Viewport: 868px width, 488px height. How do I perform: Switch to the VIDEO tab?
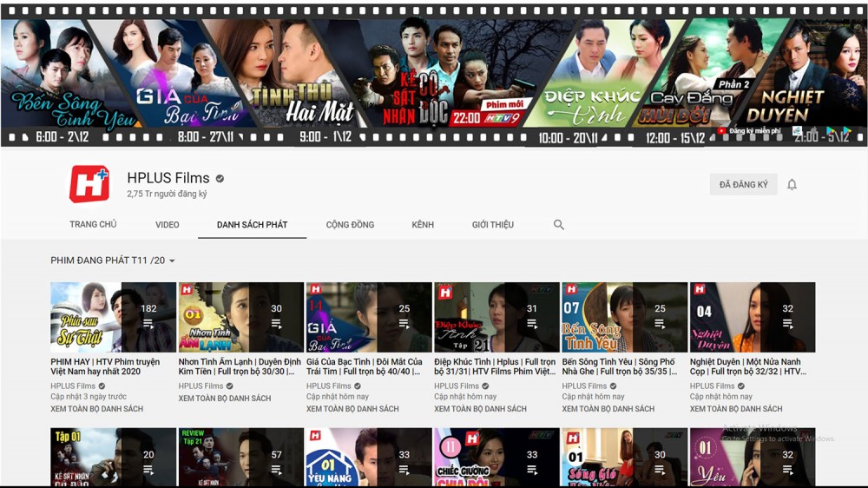coord(168,225)
